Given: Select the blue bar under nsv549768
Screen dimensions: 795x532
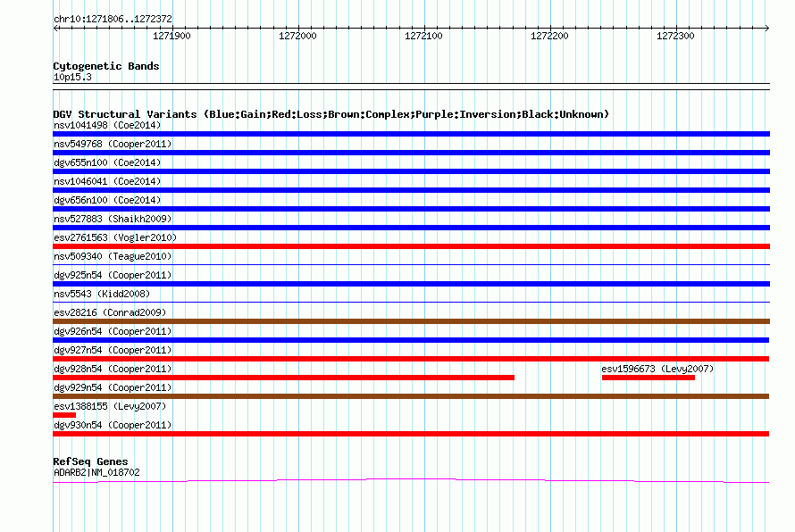Looking at the screenshot, I should pos(411,153).
